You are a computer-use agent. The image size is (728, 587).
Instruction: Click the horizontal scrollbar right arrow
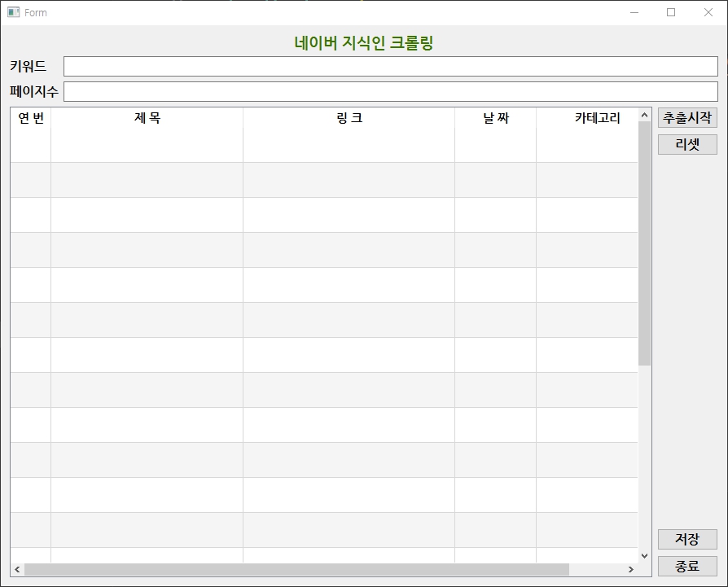pyautogui.click(x=630, y=569)
